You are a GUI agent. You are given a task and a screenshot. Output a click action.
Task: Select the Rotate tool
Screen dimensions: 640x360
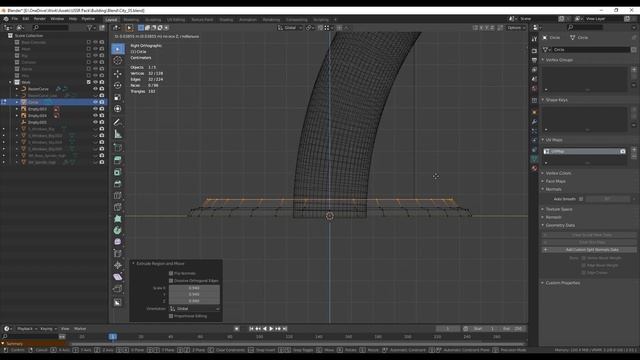point(118,85)
